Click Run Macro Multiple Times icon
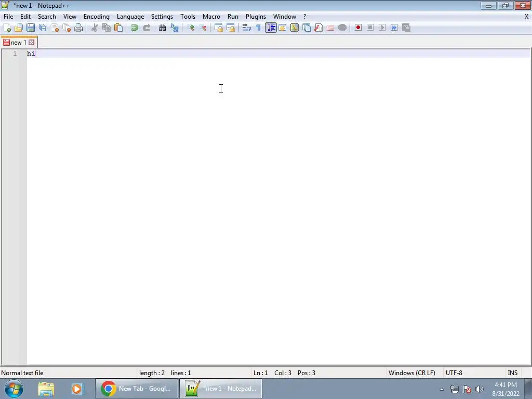 click(x=394, y=28)
